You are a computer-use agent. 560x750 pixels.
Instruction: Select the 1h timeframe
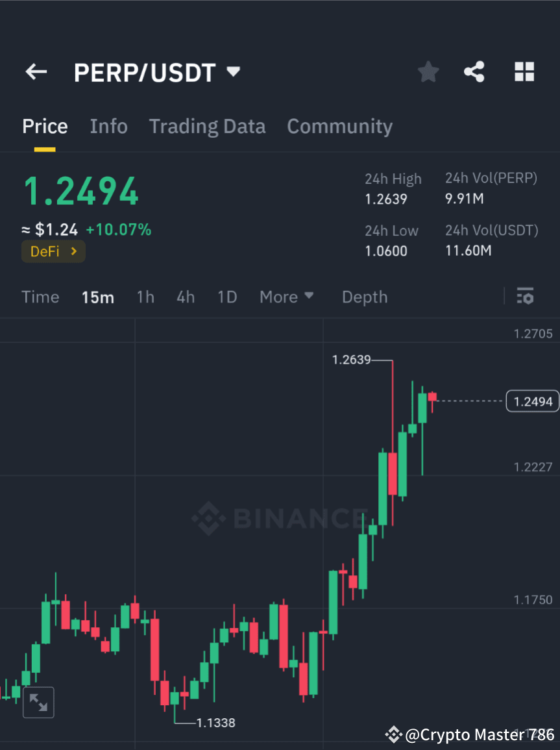tap(145, 297)
